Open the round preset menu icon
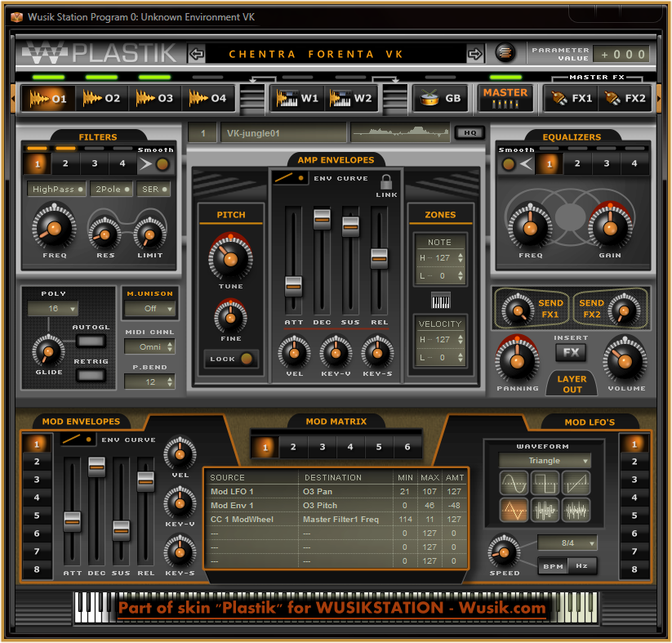Viewport: 672px width, 643px height. point(505,53)
